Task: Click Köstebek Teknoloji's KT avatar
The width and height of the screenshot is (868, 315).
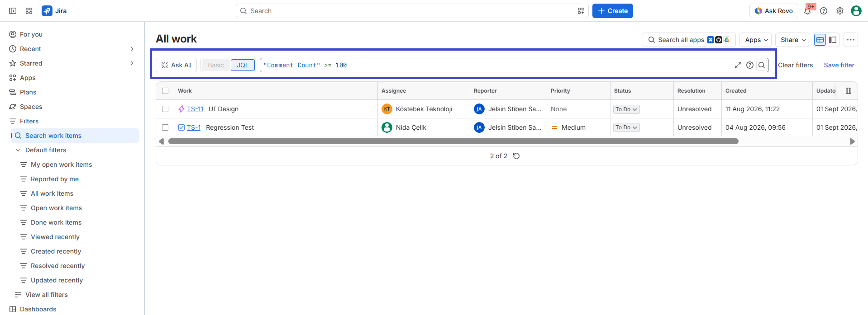Action: [387, 109]
